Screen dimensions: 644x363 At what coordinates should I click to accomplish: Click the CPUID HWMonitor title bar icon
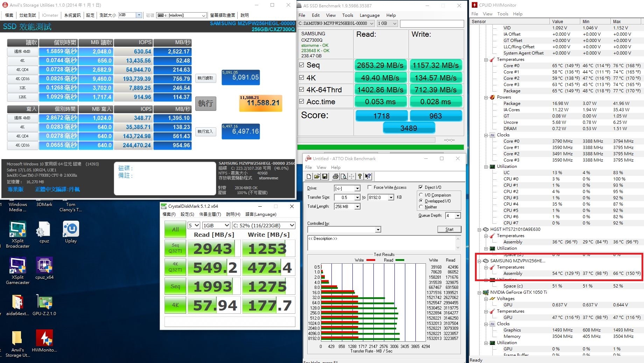(475, 5)
